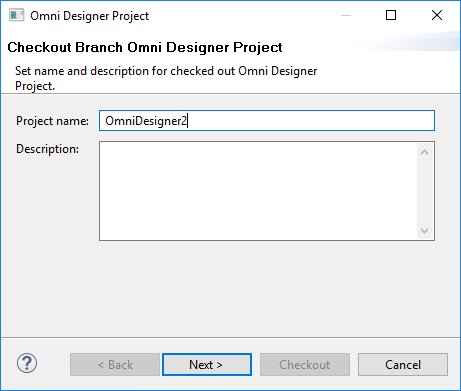This screenshot has width=461, height=391.
Task: Click the disabled < Back button
Action: coord(115,365)
